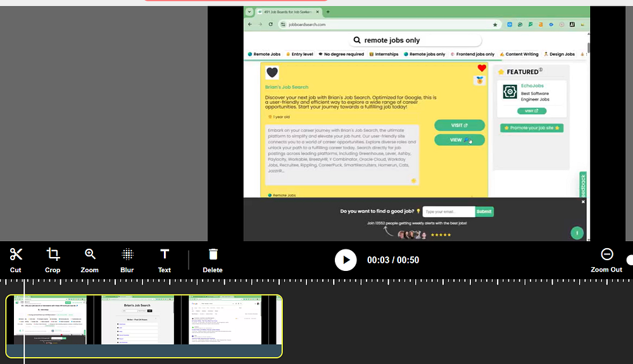Click the black-and-white extension icon
The height and width of the screenshot is (364, 633).
click(x=572, y=25)
